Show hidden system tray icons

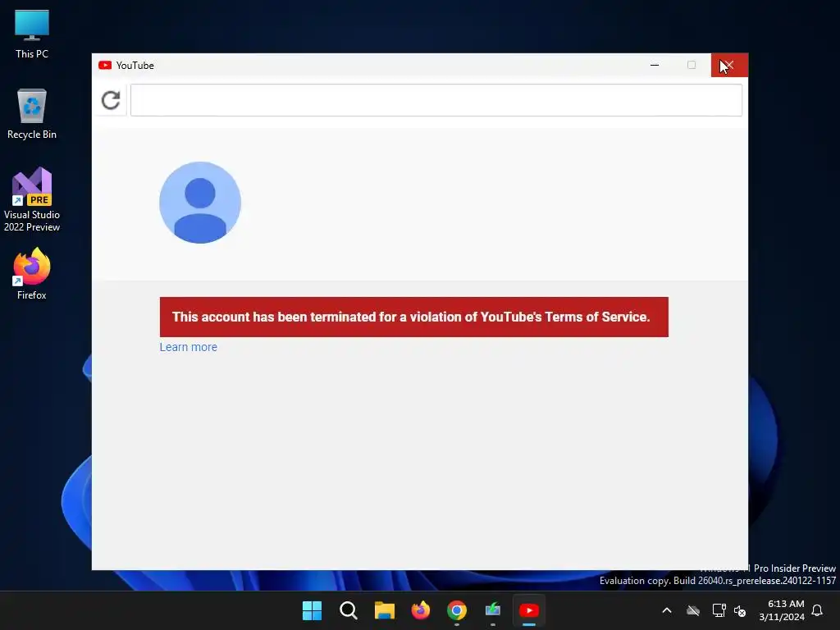point(667,610)
